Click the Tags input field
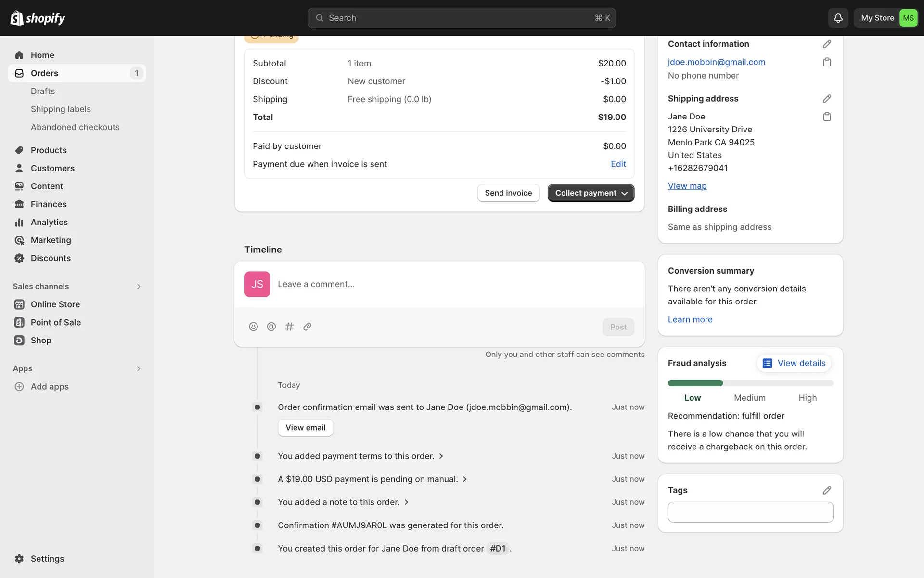924x578 pixels. click(750, 512)
